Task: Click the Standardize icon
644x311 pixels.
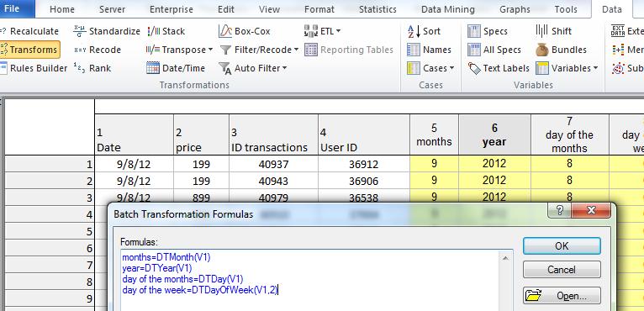Action: (79, 31)
